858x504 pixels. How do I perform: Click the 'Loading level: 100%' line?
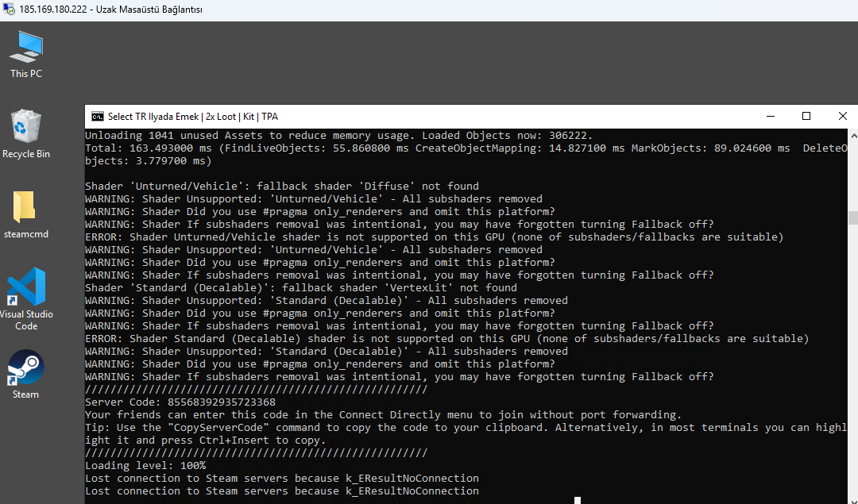click(145, 466)
